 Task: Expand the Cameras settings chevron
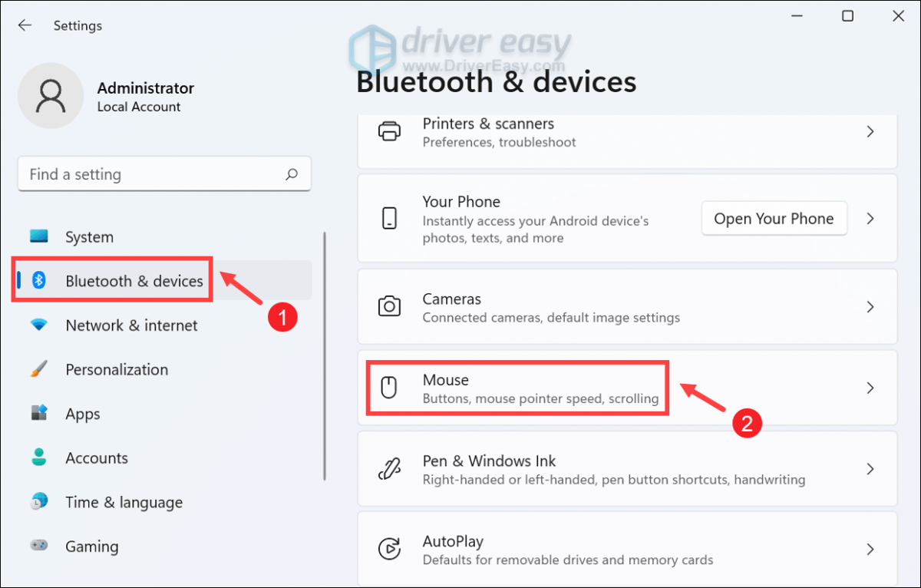point(870,306)
